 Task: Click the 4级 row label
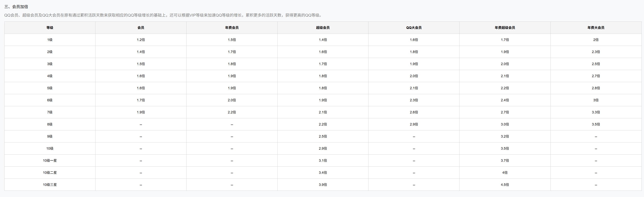pyautogui.click(x=50, y=76)
